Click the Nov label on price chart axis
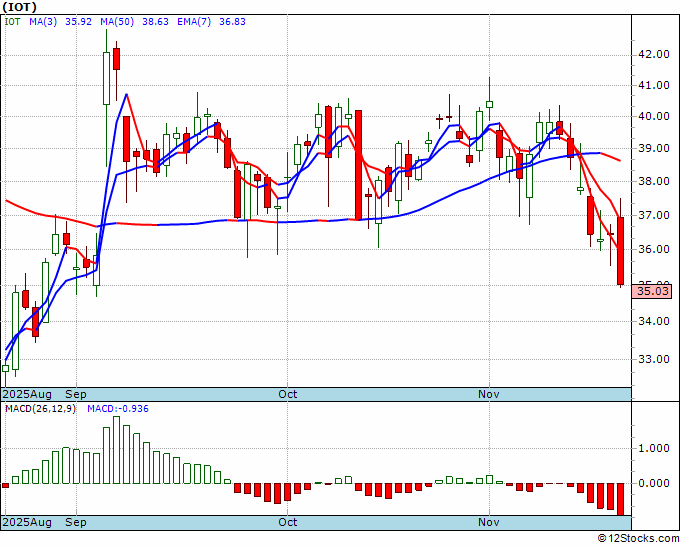The height and width of the screenshot is (546, 680). click(x=489, y=394)
